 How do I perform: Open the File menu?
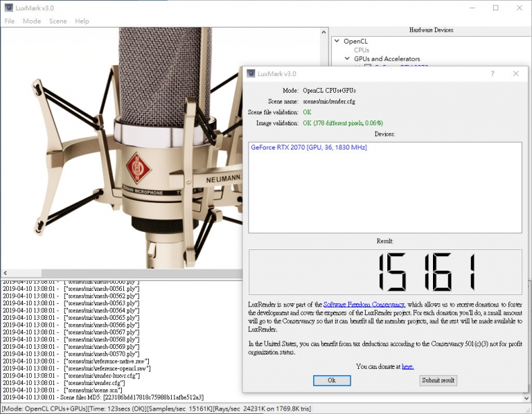(x=10, y=21)
